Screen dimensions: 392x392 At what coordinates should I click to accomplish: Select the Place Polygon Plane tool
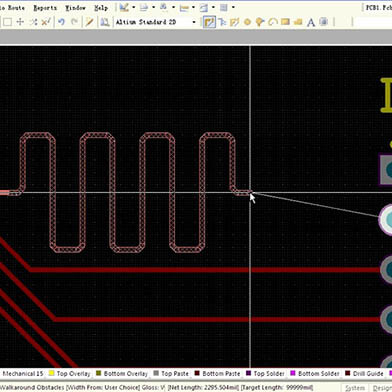pyautogui.click(x=298, y=22)
